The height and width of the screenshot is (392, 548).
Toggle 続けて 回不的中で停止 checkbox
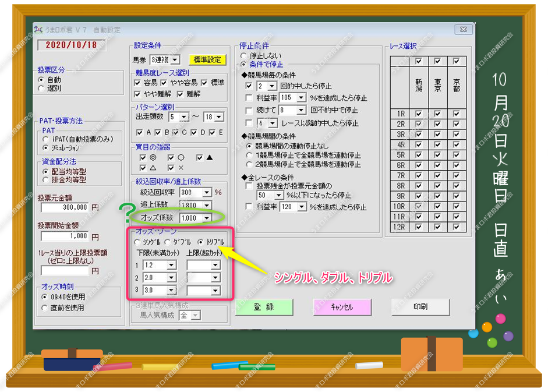[x=249, y=111]
